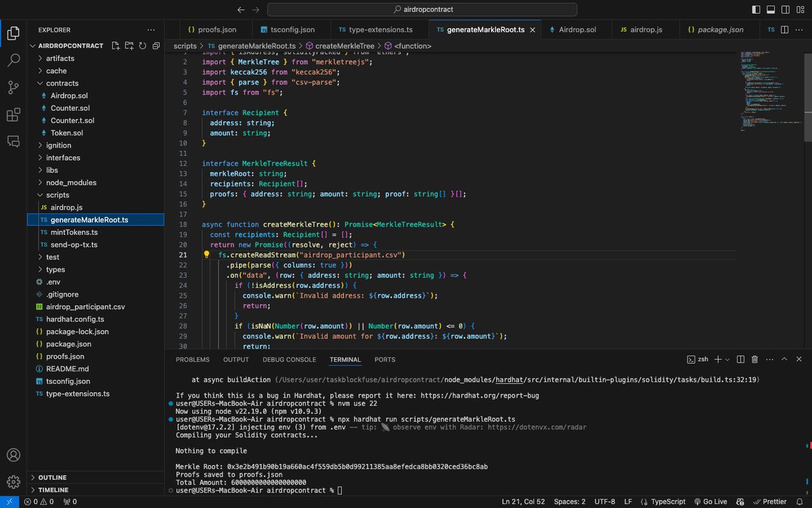
Task: Click UTF-8 encoding in status bar
Action: pos(604,502)
